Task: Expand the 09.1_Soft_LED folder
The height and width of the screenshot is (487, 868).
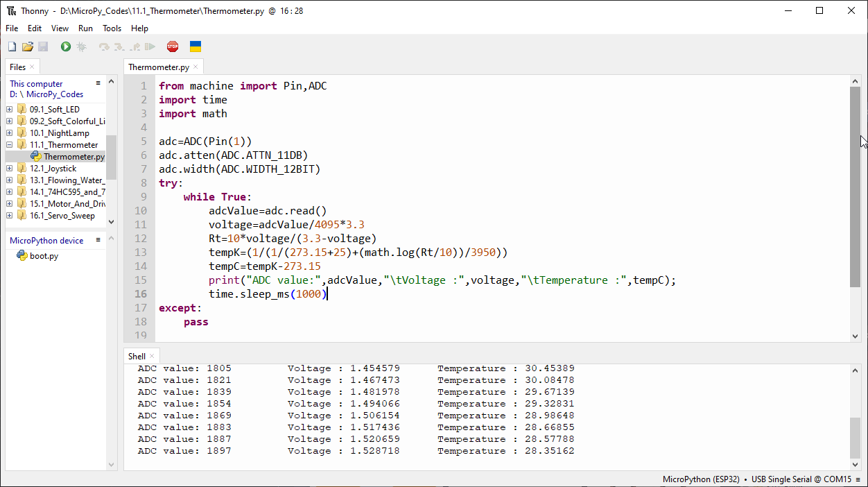Action: 10,109
